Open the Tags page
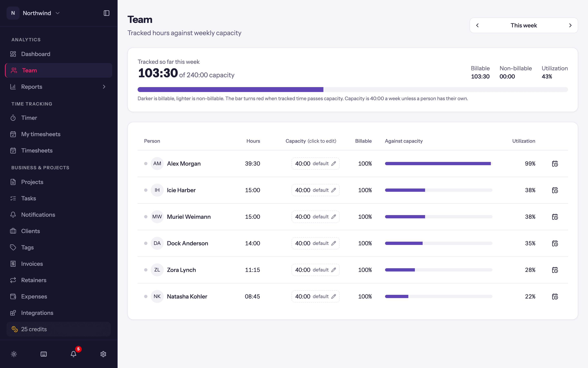588x368 pixels. click(x=59, y=247)
